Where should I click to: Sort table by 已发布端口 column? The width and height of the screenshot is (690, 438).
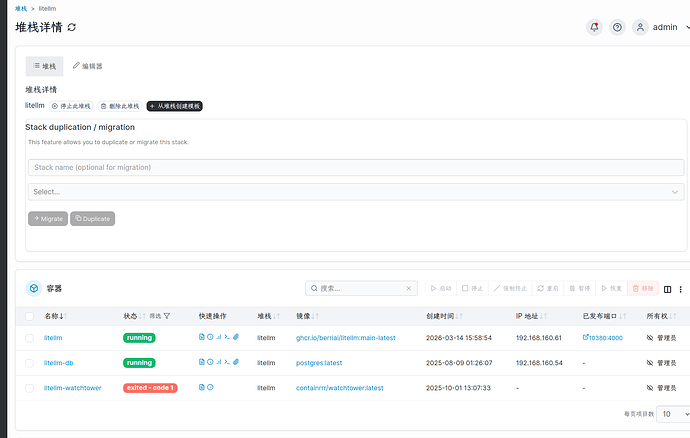tap(604, 316)
